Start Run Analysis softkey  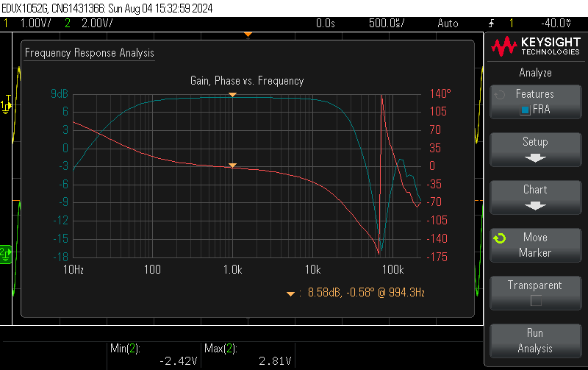536,341
